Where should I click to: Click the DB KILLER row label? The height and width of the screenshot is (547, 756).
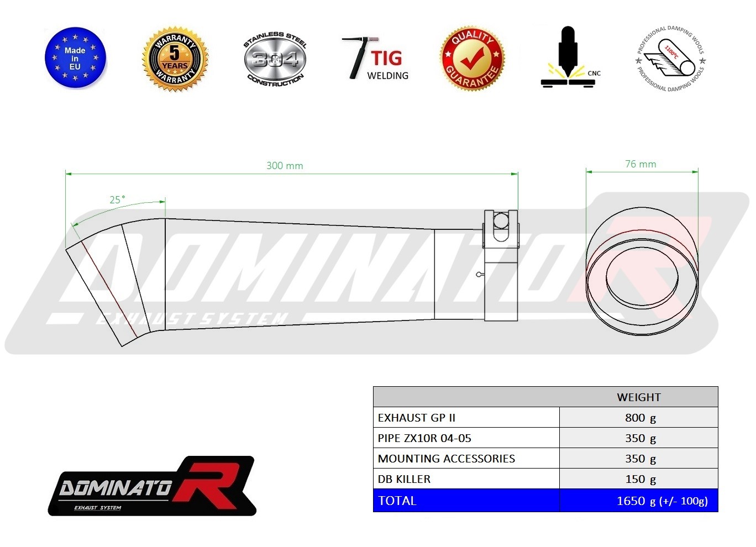point(404,479)
